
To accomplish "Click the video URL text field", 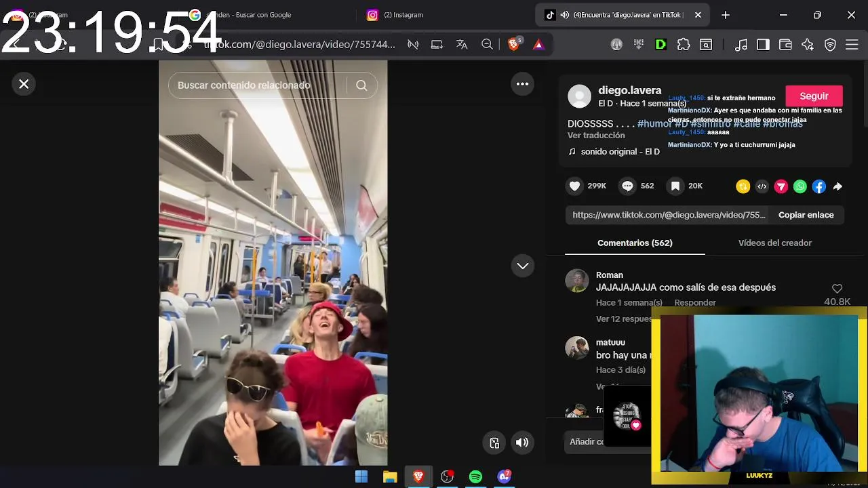I will click(x=669, y=215).
